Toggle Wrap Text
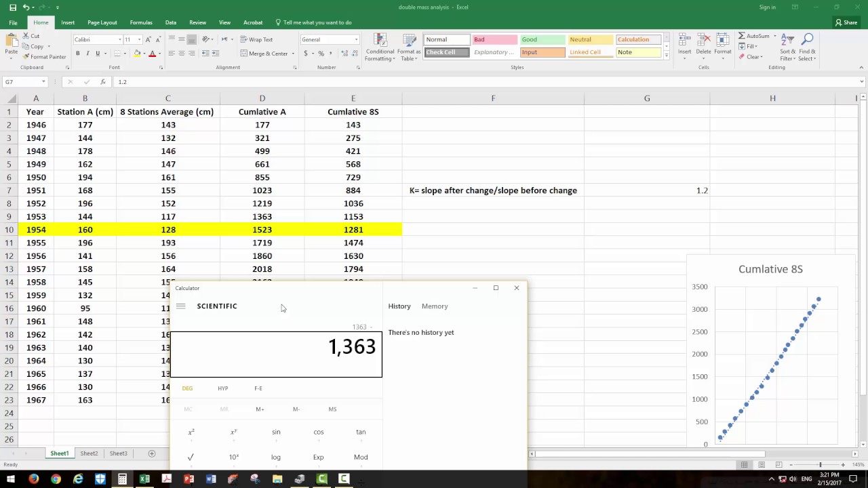868x488 pixels. (256, 39)
